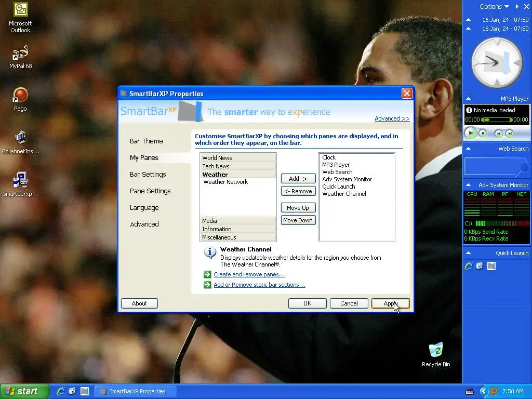Image resolution: width=532 pixels, height=399 pixels.
Task: Collapse the Web Search pane
Action: 468,149
